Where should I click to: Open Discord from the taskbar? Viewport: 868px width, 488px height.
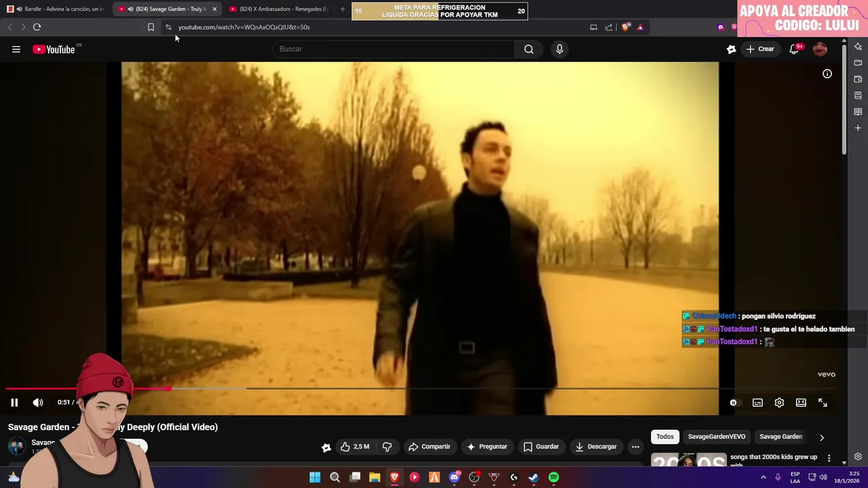[x=454, y=477]
